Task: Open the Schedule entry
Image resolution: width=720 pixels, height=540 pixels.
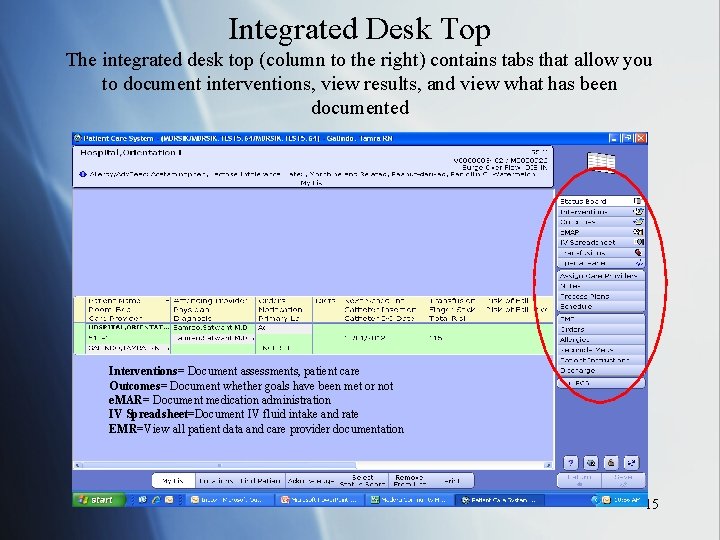Action: [x=601, y=306]
